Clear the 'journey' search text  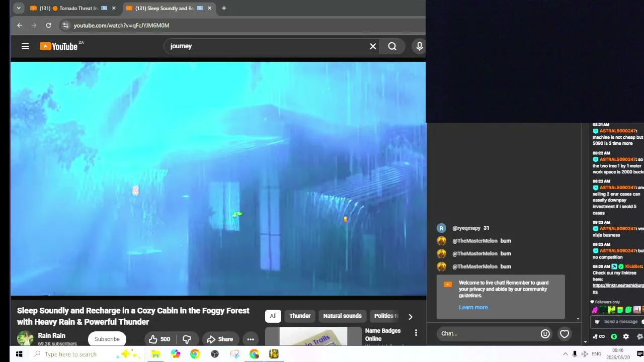pos(373,46)
